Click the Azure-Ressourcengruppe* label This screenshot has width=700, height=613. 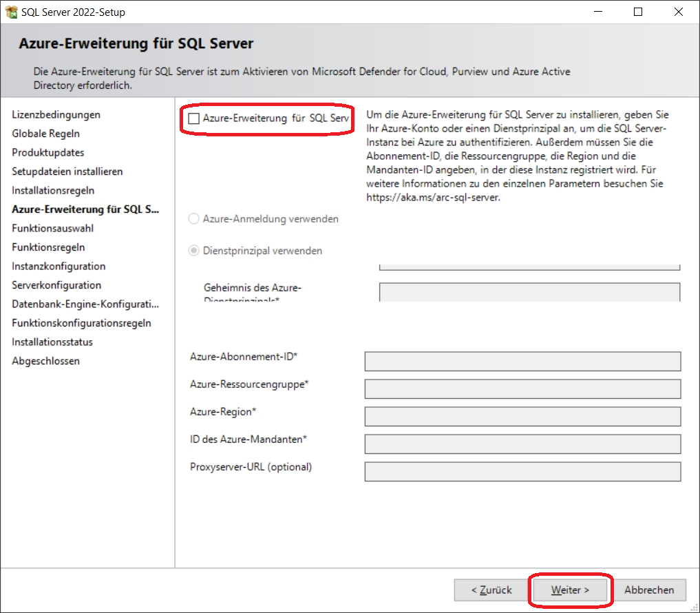point(249,384)
